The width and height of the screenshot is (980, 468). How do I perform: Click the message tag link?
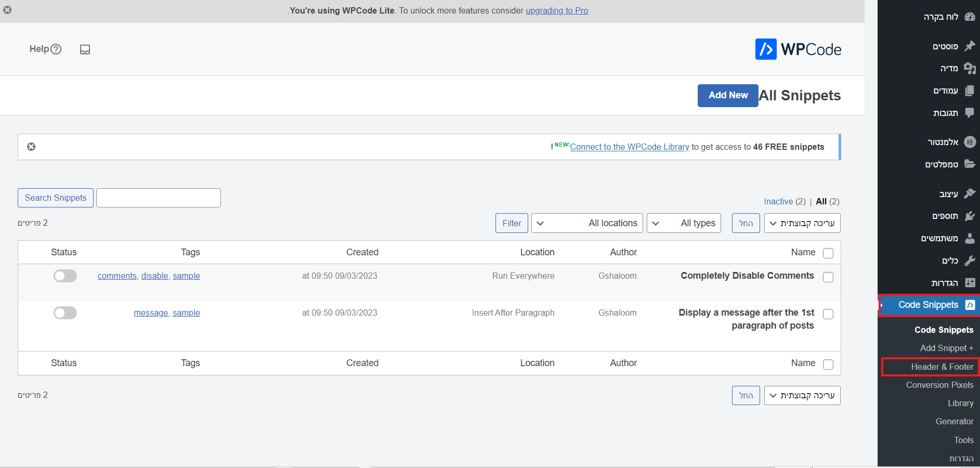151,313
